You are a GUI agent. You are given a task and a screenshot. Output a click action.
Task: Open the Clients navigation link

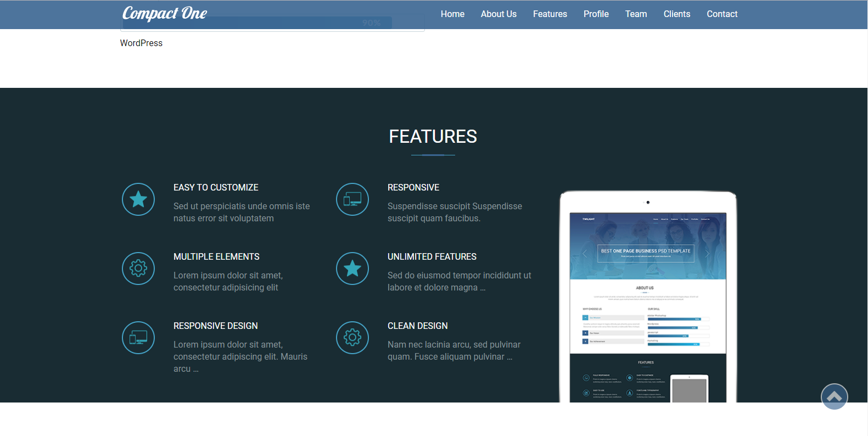[676, 14]
